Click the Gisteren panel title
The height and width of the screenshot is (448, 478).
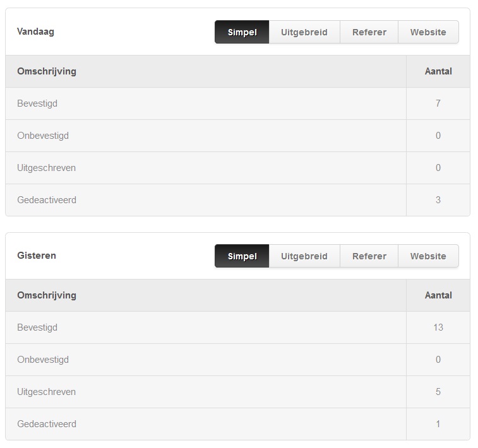[x=37, y=255]
